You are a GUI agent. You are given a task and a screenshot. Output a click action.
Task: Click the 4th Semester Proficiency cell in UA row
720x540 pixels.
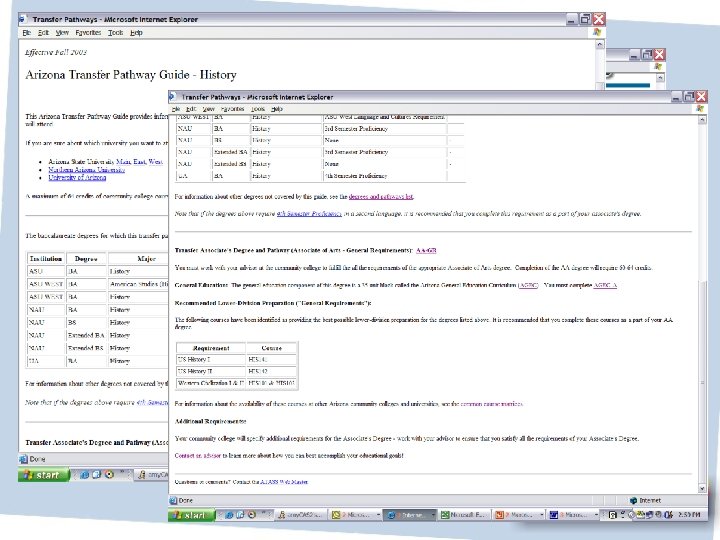(384, 176)
